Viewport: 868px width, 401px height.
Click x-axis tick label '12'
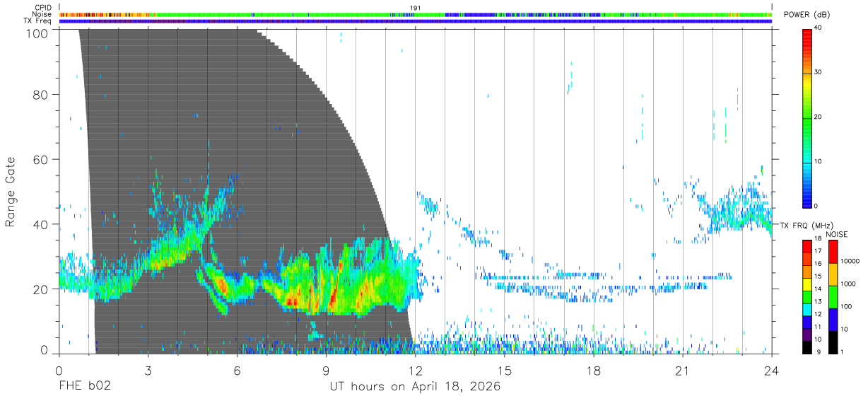coord(415,371)
